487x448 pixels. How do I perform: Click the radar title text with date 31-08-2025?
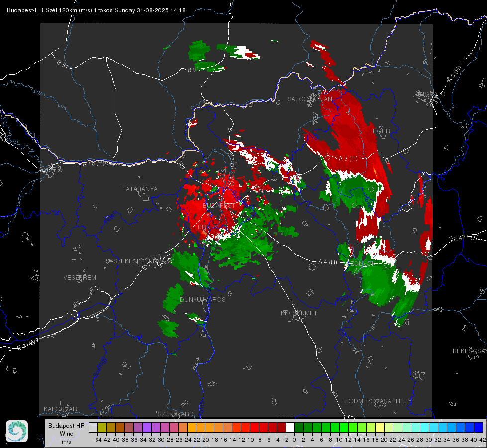coord(96,10)
